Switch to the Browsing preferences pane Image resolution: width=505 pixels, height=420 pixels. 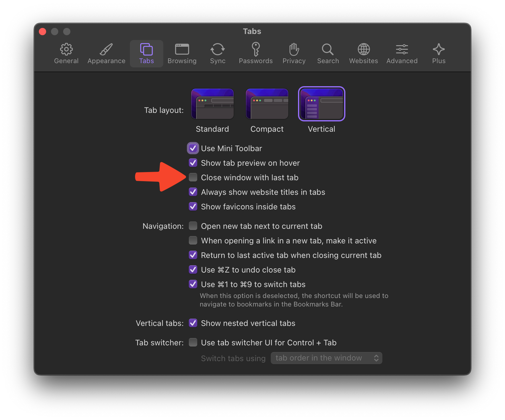pyautogui.click(x=182, y=53)
